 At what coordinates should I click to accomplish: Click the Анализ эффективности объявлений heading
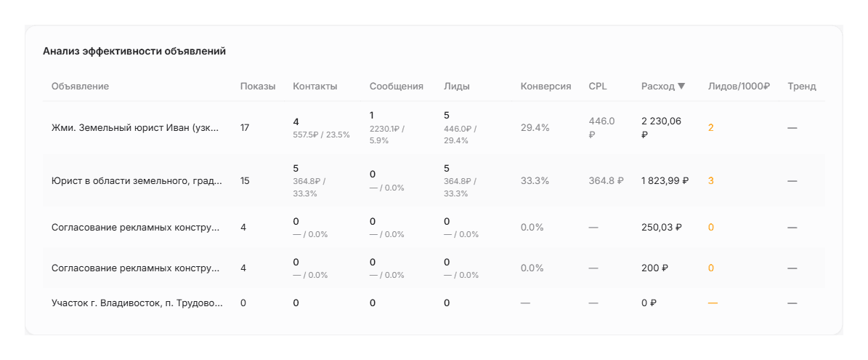[x=134, y=52]
